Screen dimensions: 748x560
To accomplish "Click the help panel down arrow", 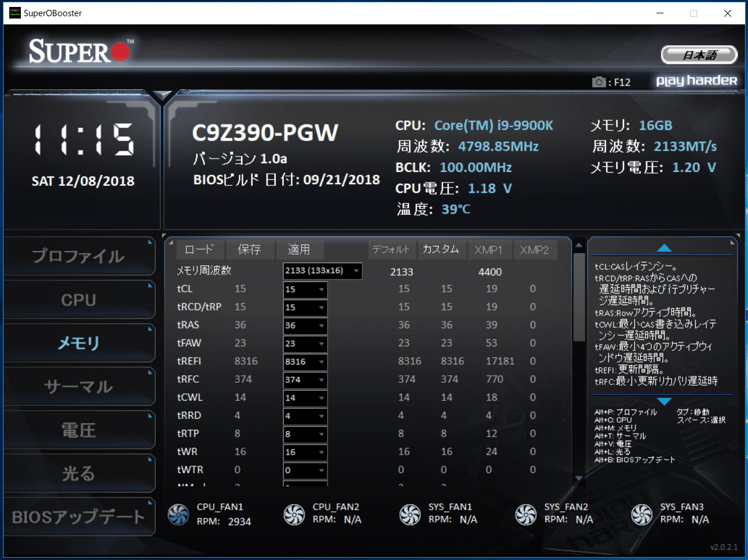I will 664,401.
